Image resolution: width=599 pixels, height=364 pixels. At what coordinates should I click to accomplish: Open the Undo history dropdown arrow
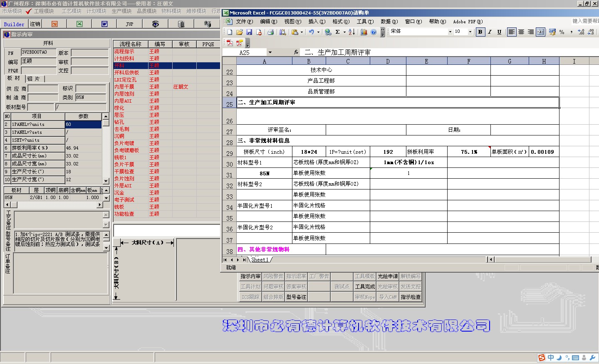(318, 32)
